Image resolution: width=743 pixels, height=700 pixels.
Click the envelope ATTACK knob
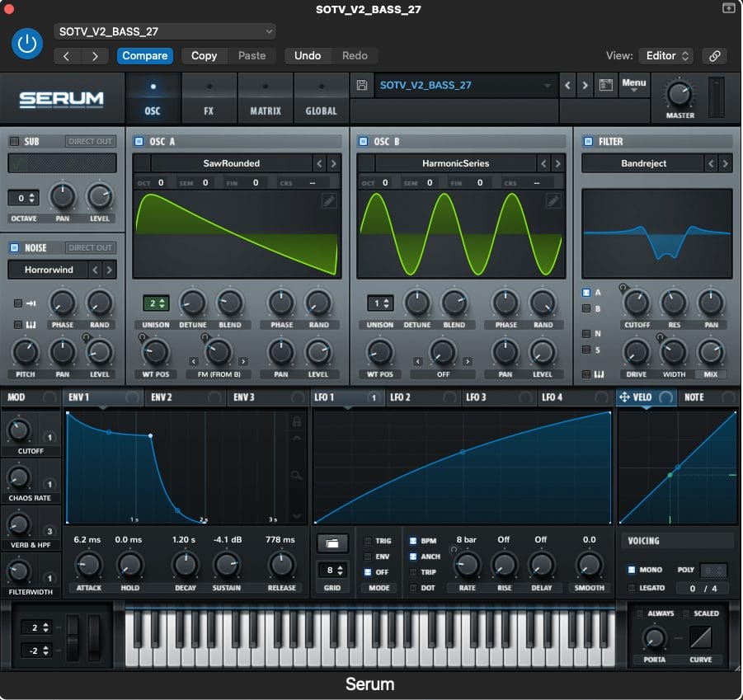pos(88,565)
